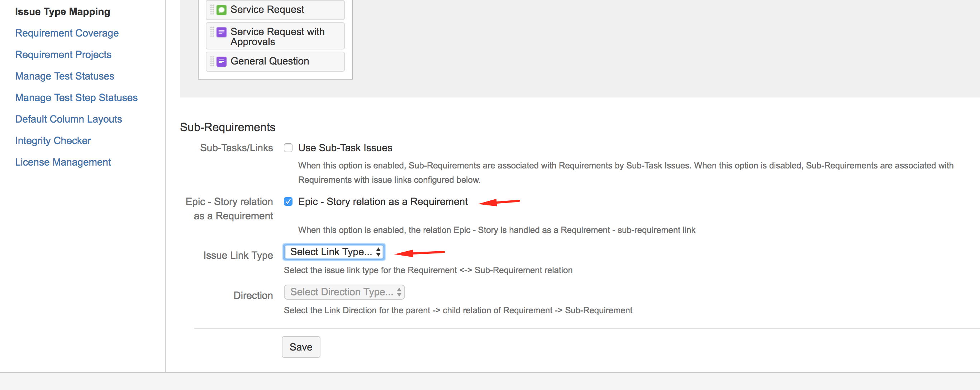Click the purple General Question icon
Viewport: 980px width, 390px height.
click(x=222, y=61)
